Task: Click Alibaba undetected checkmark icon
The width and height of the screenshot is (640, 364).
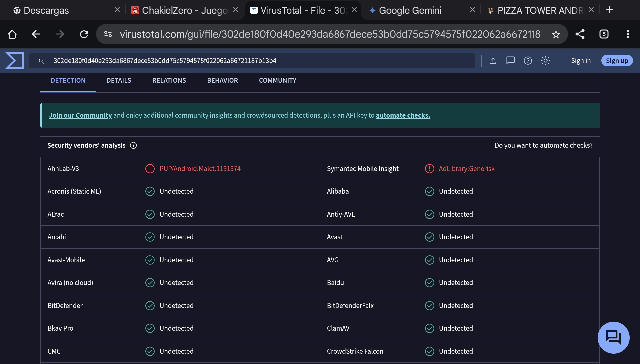Action: 430,191
